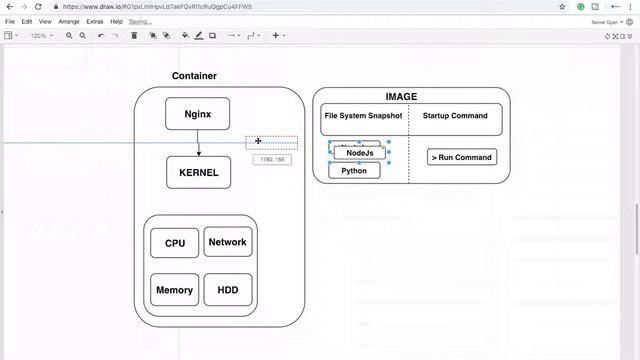Select the KERNEL box

[x=198, y=172]
